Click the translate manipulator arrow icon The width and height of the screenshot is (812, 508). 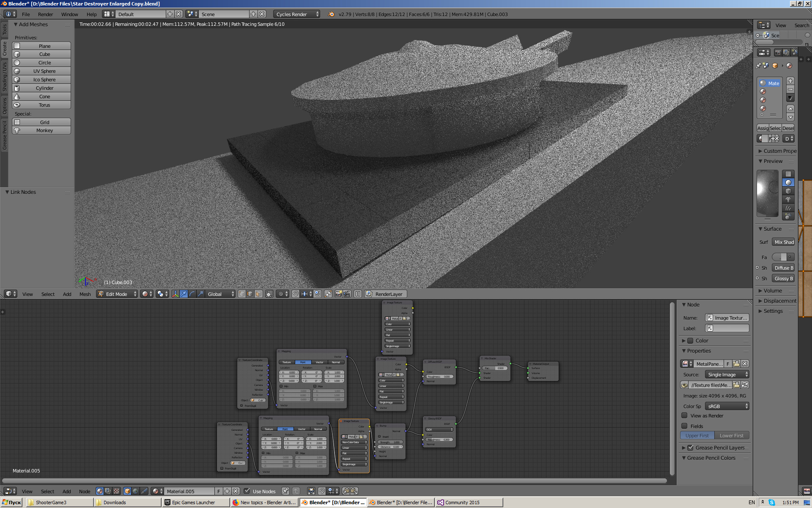184,294
